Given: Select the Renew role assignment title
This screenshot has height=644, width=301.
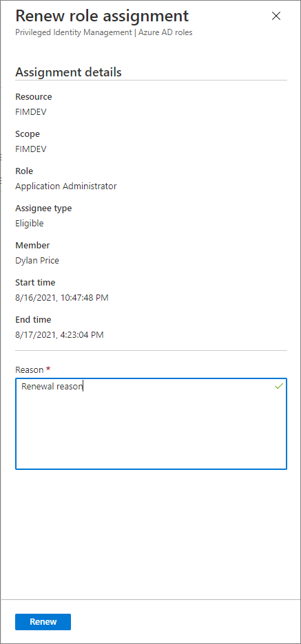Looking at the screenshot, I should pos(102,16).
